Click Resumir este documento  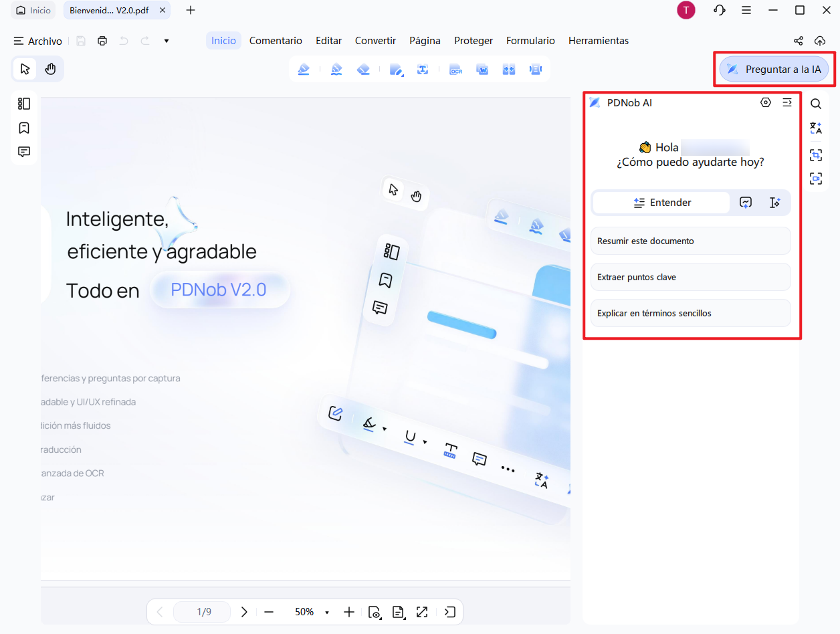691,241
